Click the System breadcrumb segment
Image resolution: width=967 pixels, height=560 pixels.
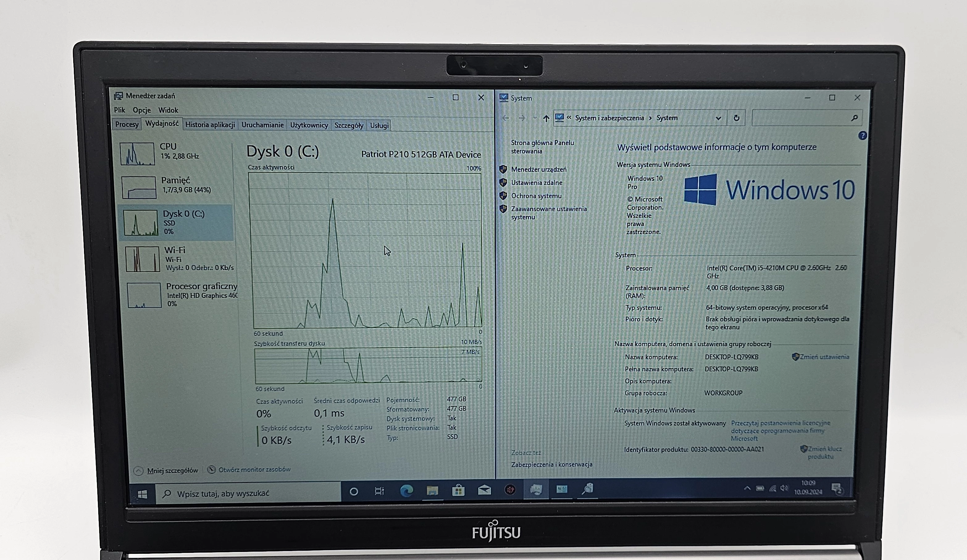click(x=667, y=118)
